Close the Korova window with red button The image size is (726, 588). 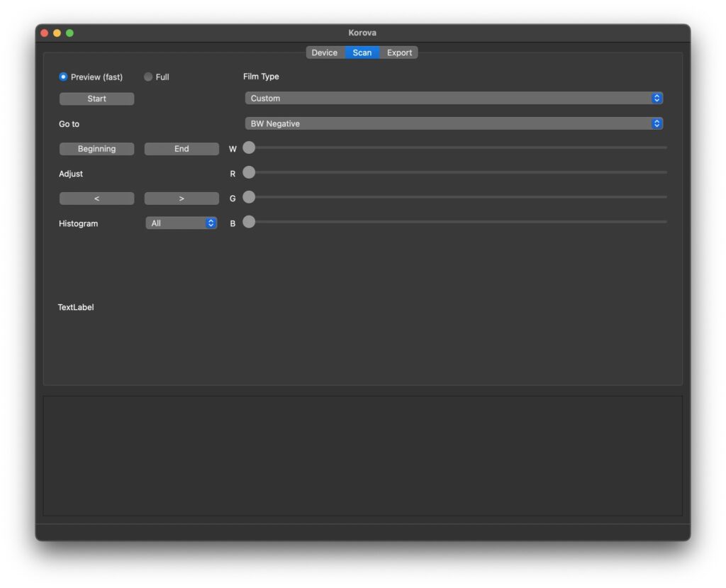pyautogui.click(x=45, y=33)
